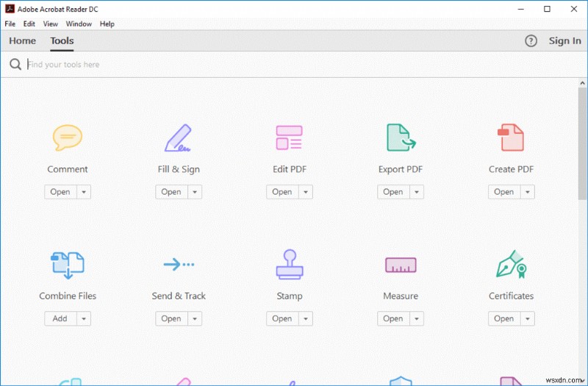
Task: Focus the Find your tools search field
Action: coord(220,65)
